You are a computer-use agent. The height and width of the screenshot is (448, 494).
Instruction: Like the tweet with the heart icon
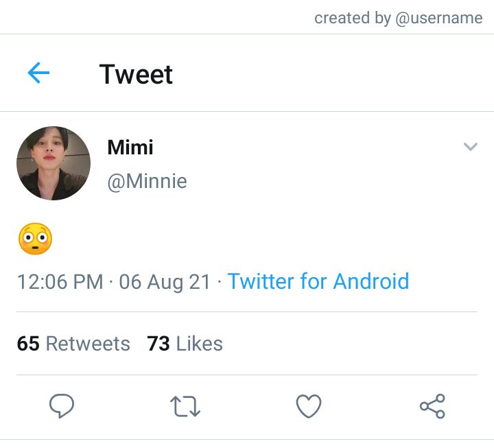point(309,406)
